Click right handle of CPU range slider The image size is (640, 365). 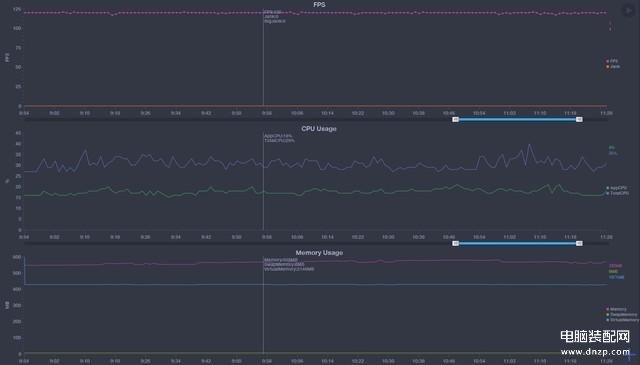579,243
